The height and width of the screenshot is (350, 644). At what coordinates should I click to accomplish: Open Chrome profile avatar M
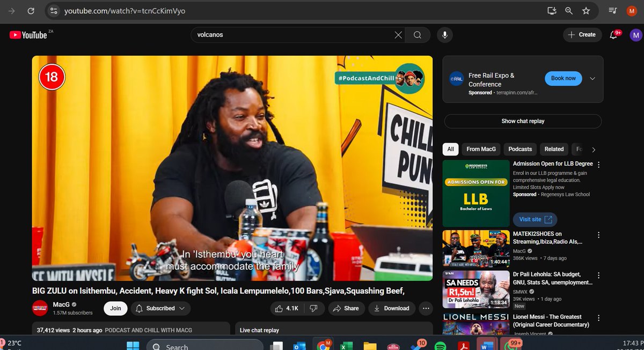632,11
